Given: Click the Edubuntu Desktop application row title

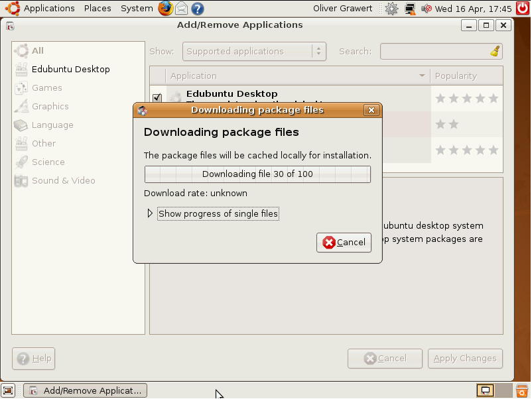Looking at the screenshot, I should click(232, 93).
